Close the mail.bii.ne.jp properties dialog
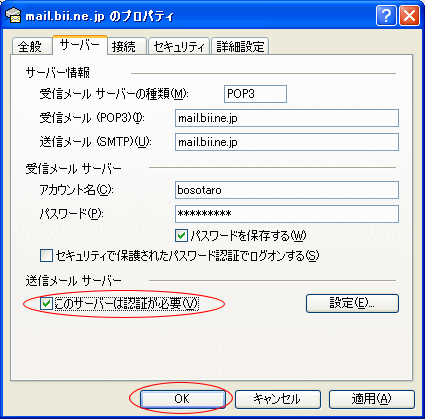 (x=409, y=16)
